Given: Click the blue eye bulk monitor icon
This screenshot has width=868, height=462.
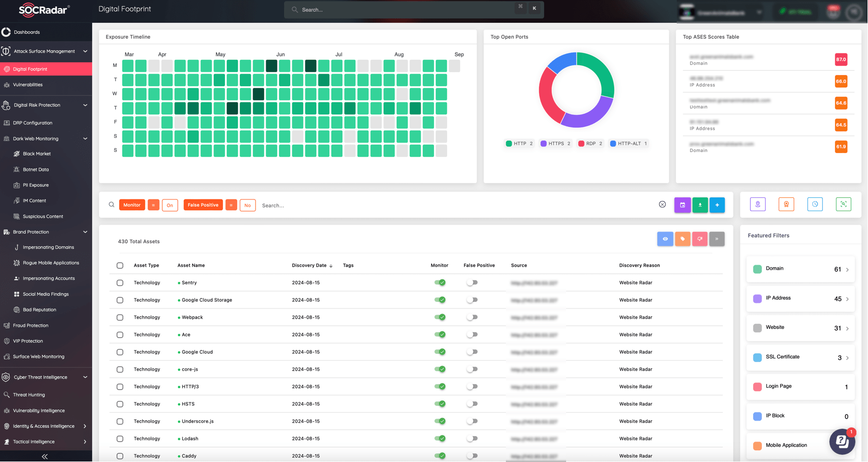Looking at the screenshot, I should click(x=665, y=239).
